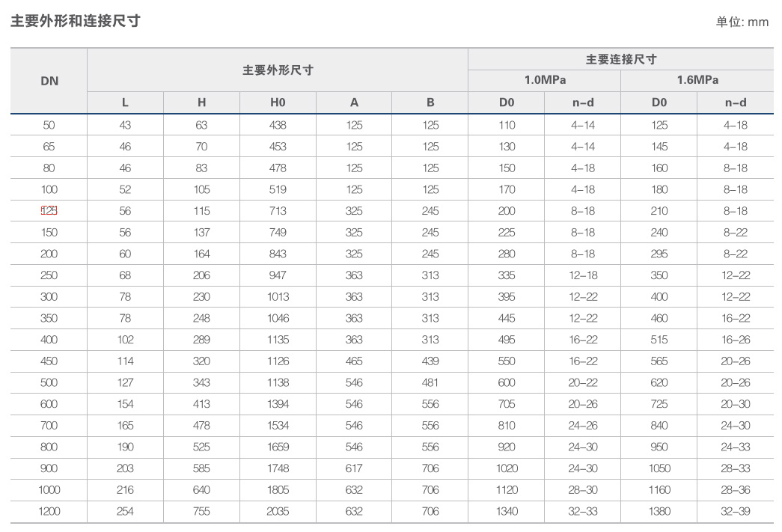Screen dimensions: 782x532
Task: Click the 主要连接尺寸 header cell
Action: tap(620, 59)
